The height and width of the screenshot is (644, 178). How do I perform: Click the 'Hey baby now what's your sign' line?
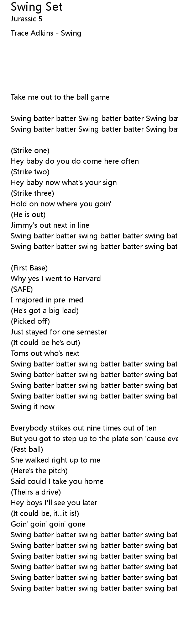tap(64, 183)
